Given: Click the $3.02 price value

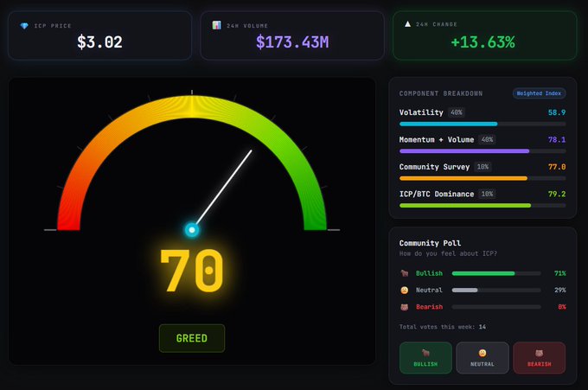Looking at the screenshot, I should tap(99, 42).
